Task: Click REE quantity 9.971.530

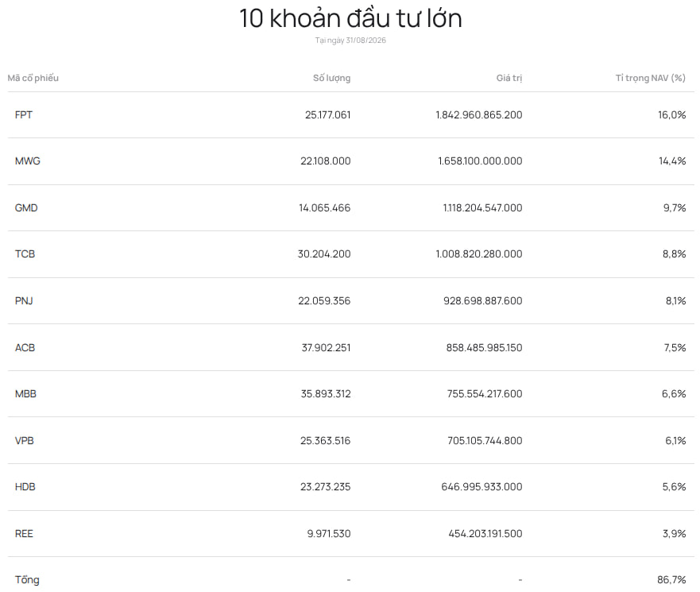Action: [x=329, y=533]
